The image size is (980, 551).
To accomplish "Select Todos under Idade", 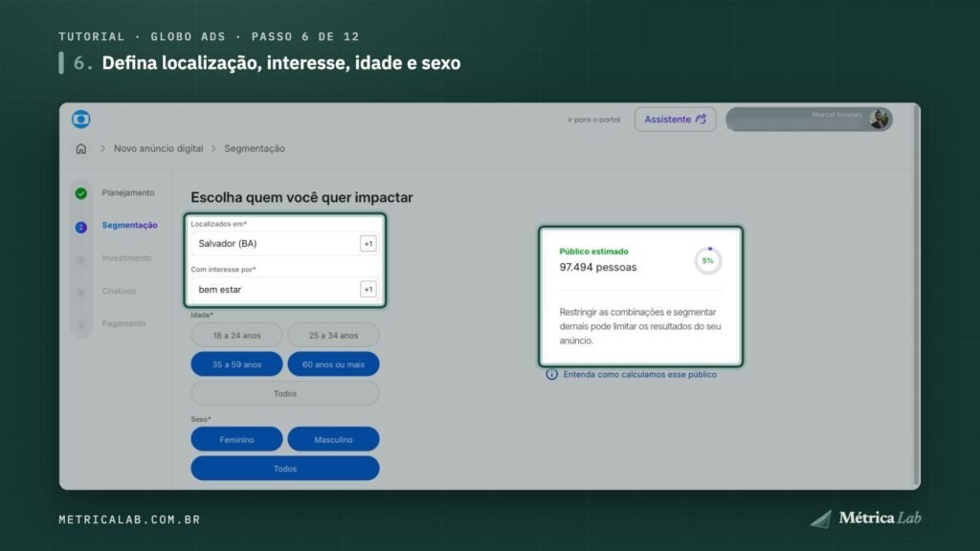I will point(285,393).
